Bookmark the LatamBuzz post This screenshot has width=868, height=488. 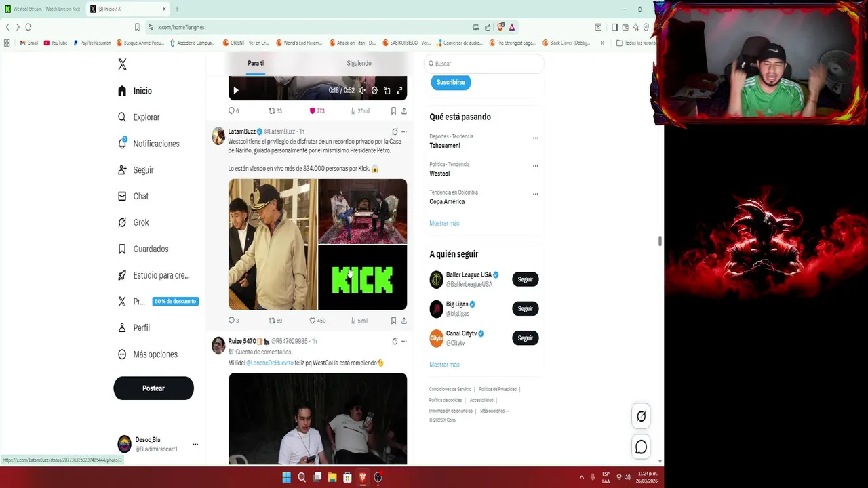(393, 321)
